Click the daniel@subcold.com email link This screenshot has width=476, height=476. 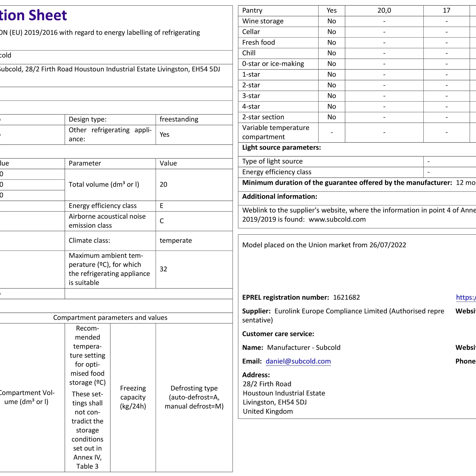[x=298, y=361]
